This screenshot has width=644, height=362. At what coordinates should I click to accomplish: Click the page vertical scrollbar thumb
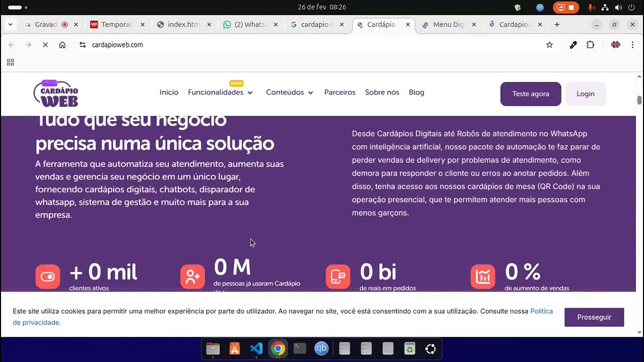639,100
